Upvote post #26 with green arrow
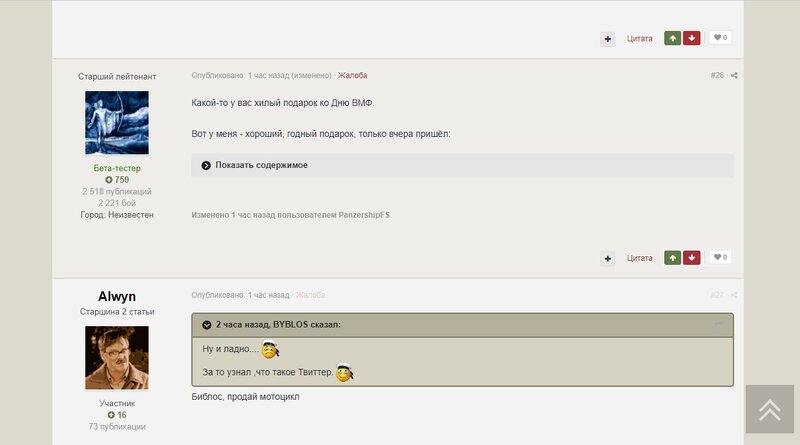The width and height of the screenshot is (800, 445). [672, 258]
